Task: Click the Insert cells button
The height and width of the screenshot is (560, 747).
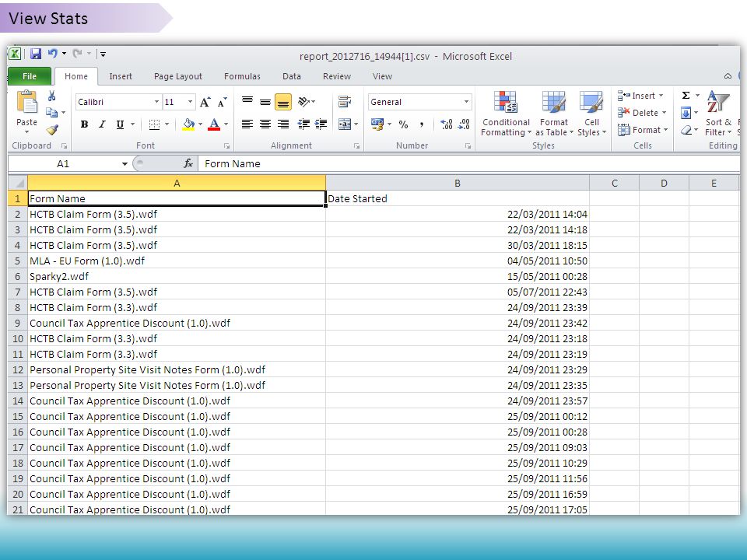Action: pyautogui.click(x=640, y=96)
